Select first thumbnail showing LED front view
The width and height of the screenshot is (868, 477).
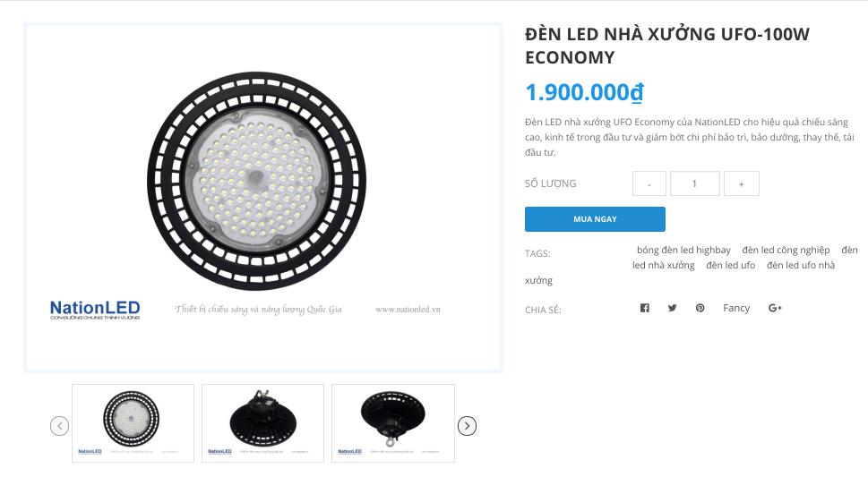[x=133, y=423]
